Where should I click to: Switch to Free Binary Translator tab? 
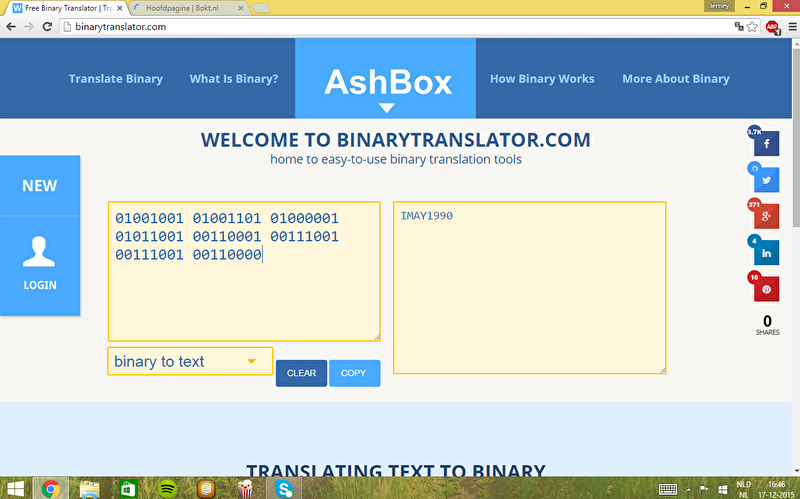coord(66,8)
